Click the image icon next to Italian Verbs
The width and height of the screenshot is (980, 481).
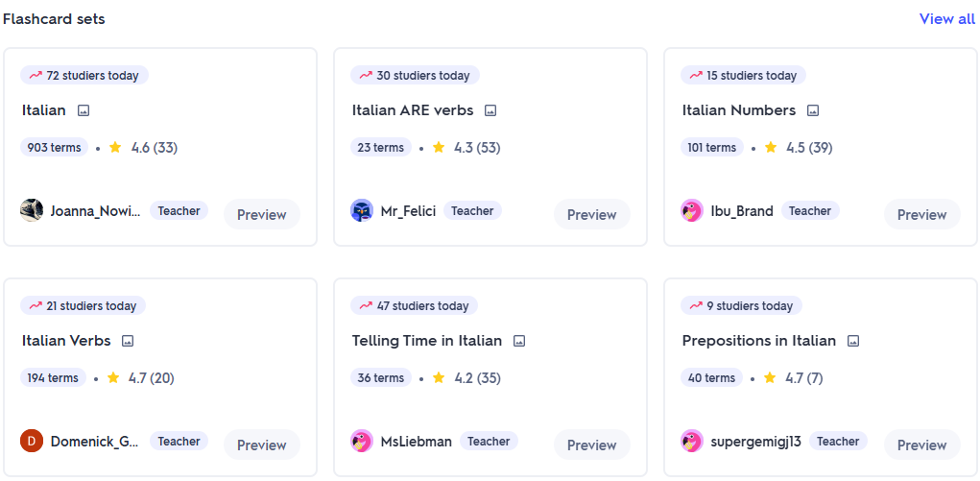pos(128,341)
